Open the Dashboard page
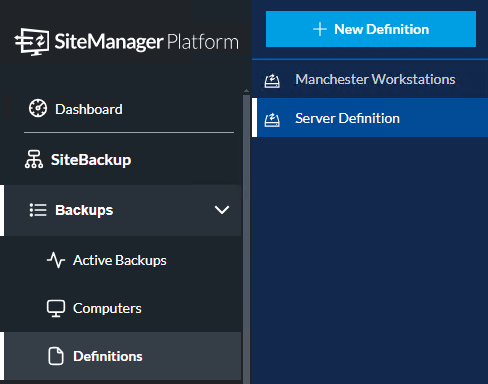This screenshot has width=488, height=384. pos(89,109)
